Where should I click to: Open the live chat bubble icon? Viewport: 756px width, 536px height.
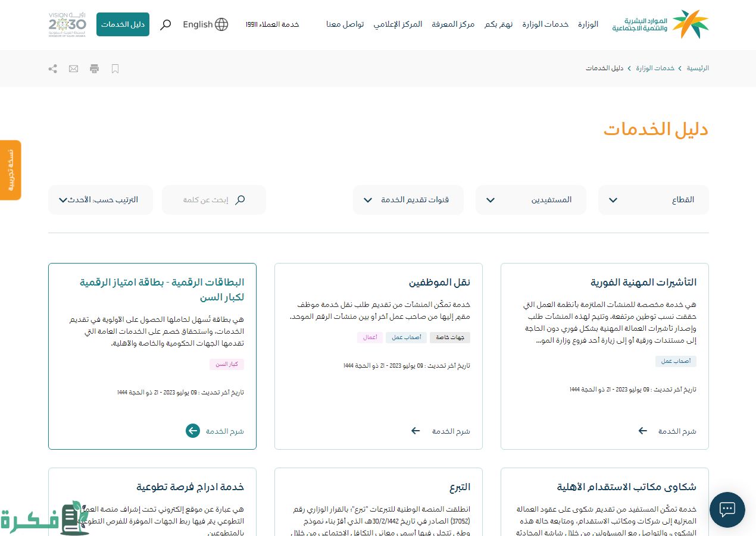click(727, 509)
